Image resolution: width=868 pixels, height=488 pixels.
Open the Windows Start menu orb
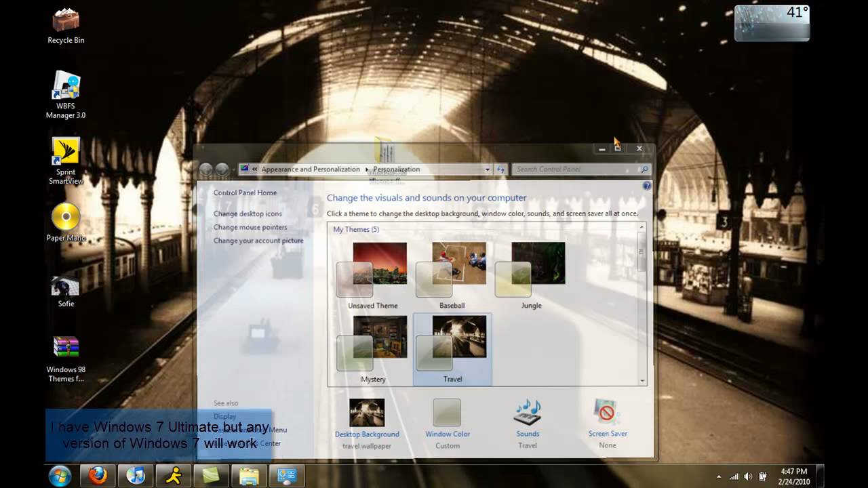(60, 475)
